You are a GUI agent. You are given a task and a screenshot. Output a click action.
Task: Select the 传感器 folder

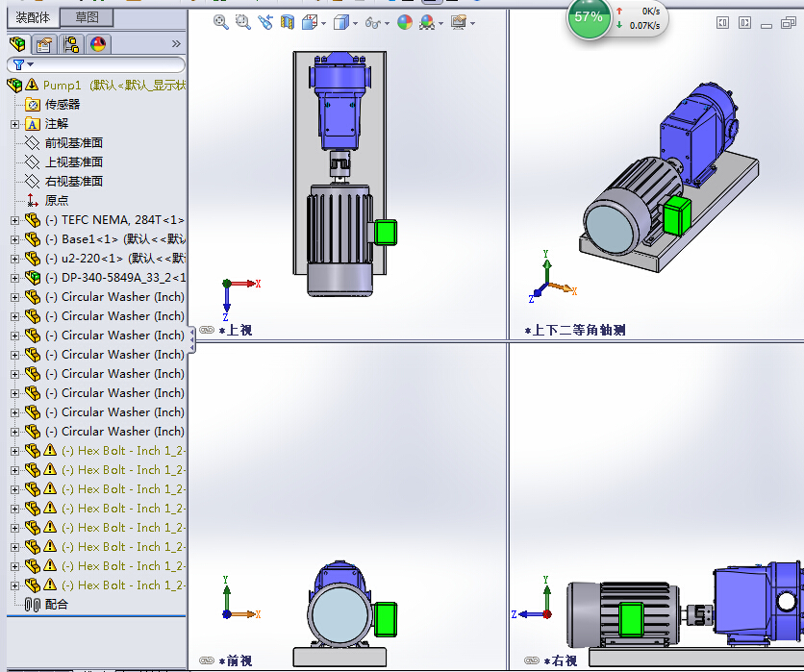point(63,105)
